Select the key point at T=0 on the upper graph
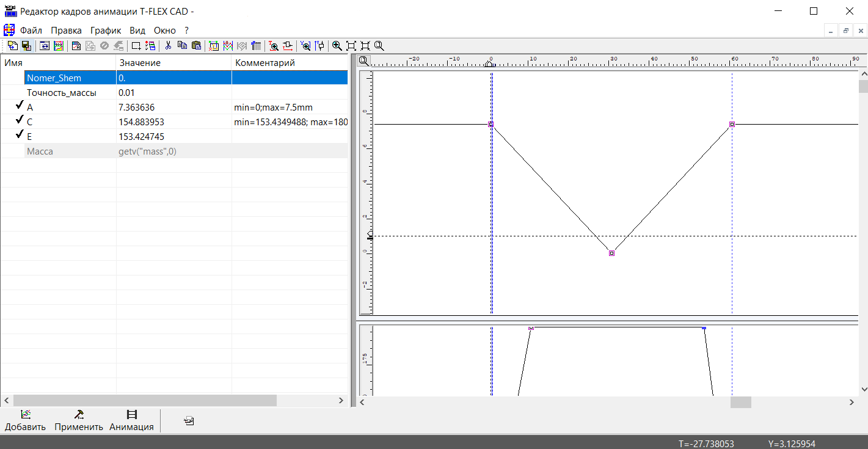The height and width of the screenshot is (449, 868). [491, 124]
